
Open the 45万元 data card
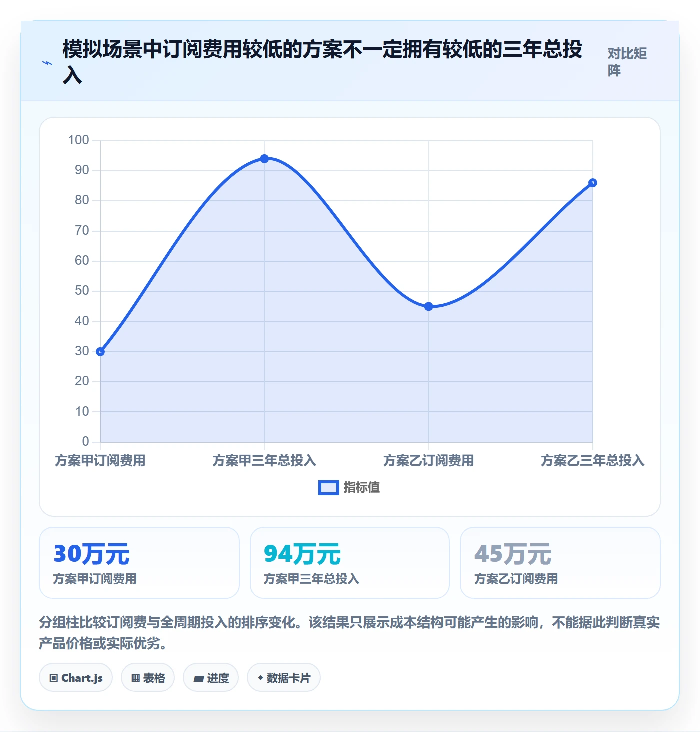(x=560, y=563)
